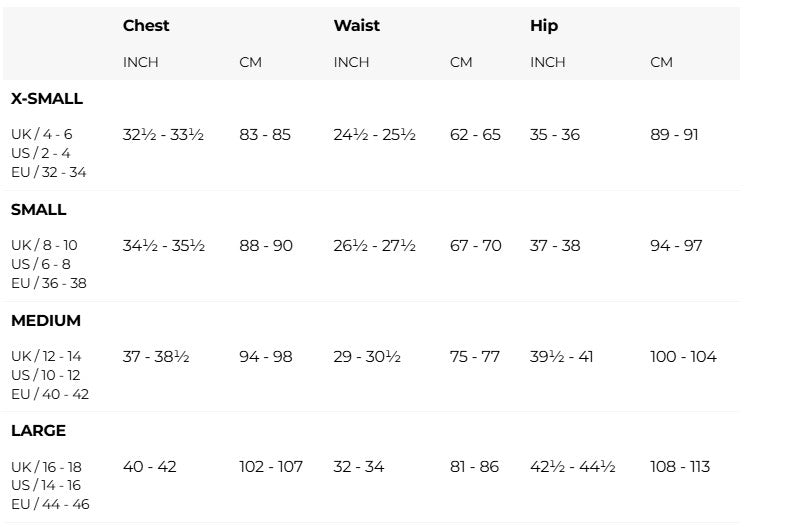Click Large chest cm value 102 - 107
The width and height of the screenshot is (797, 527).
(x=271, y=467)
